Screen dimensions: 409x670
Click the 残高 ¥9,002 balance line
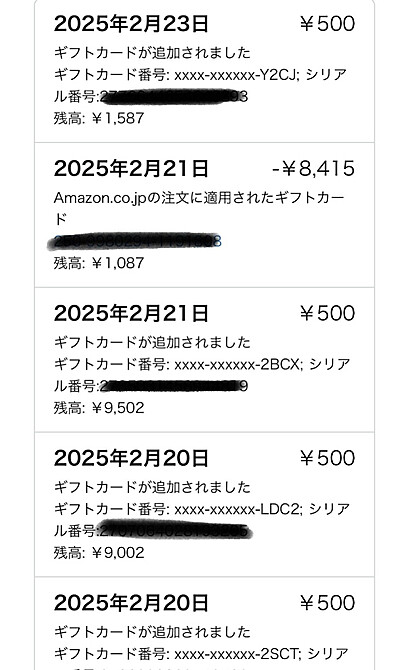(99, 553)
